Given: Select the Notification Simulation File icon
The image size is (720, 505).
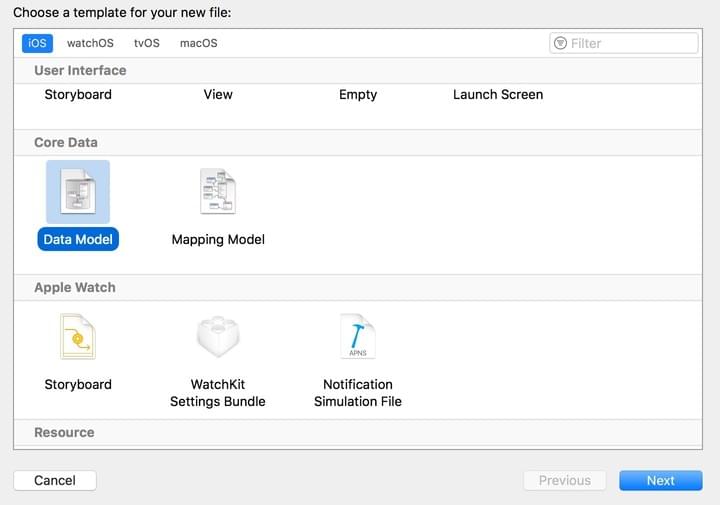Looking at the screenshot, I should click(x=358, y=337).
